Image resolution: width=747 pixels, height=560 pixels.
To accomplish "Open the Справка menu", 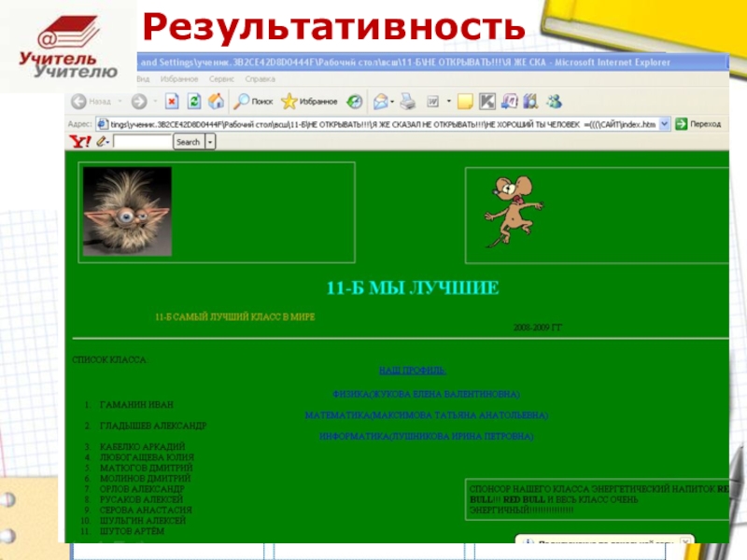I will tap(261, 79).
